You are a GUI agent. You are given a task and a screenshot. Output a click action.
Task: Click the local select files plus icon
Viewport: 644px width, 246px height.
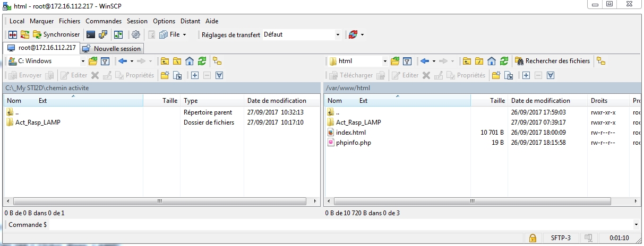click(x=194, y=75)
